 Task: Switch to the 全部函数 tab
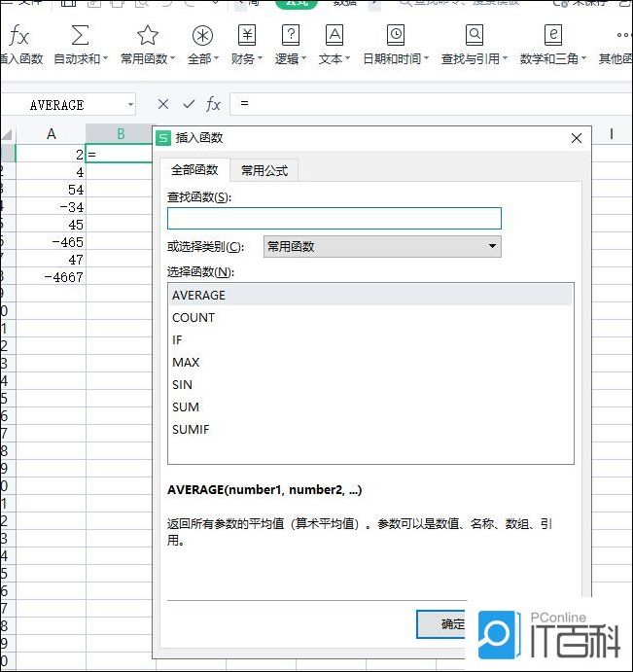(x=194, y=170)
